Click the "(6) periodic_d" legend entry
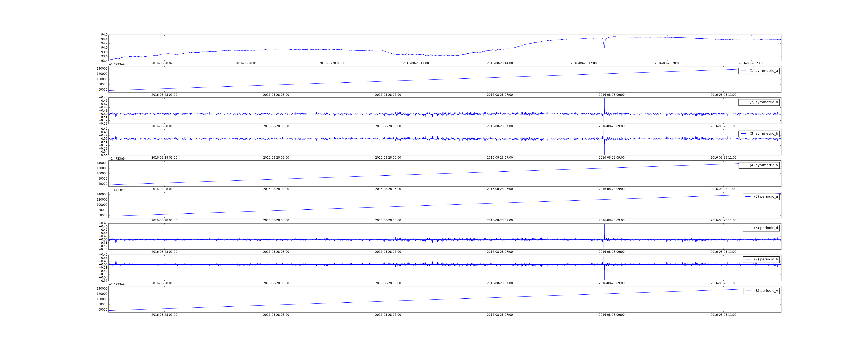The width and height of the screenshot is (868, 347). coord(761,228)
